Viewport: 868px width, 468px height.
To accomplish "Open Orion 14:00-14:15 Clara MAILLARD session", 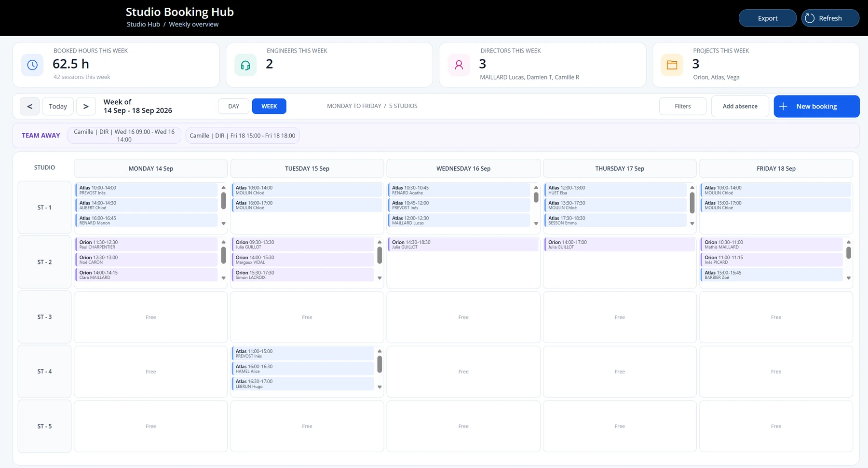I will pyautogui.click(x=147, y=275).
